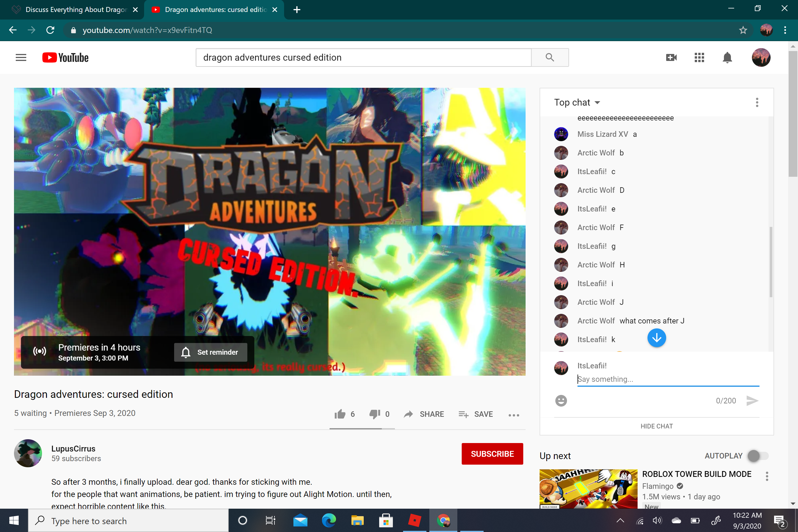The width and height of the screenshot is (798, 532).
Task: Dislike the video with thumbs down
Action: (374, 414)
